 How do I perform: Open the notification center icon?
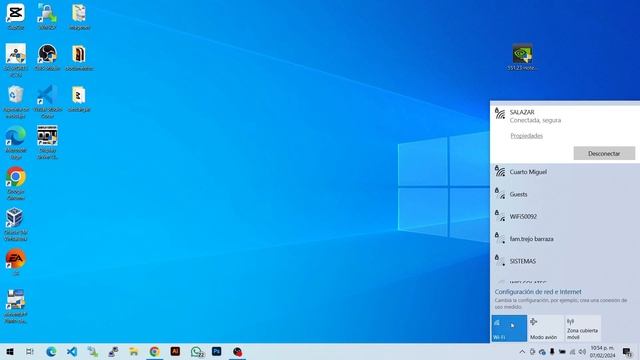tap(627, 352)
